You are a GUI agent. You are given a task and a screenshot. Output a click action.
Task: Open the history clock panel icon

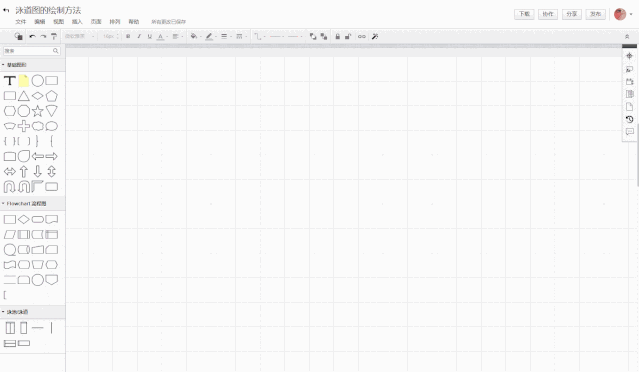click(629, 119)
